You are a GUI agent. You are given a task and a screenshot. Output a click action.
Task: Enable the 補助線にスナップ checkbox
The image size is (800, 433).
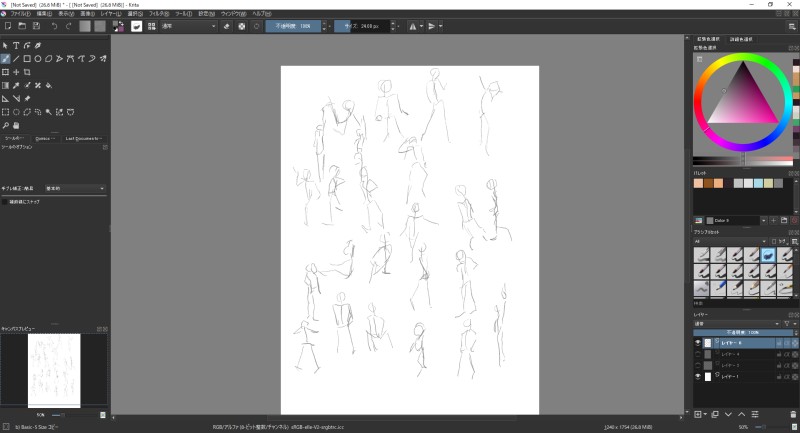(x=5, y=202)
